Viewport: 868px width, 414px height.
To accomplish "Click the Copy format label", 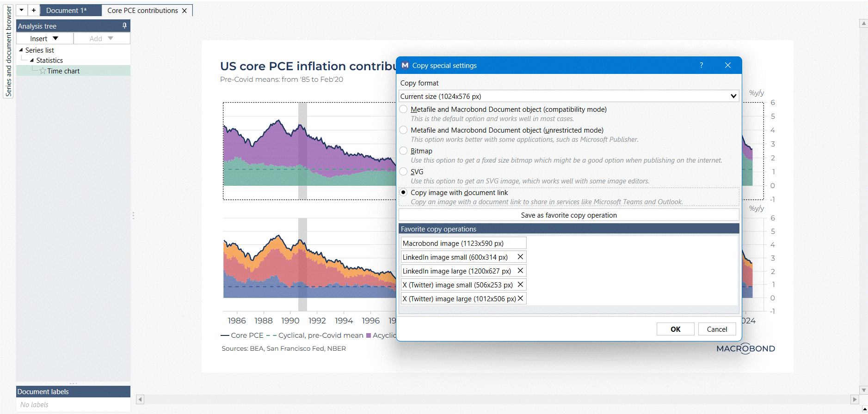I will (x=419, y=83).
